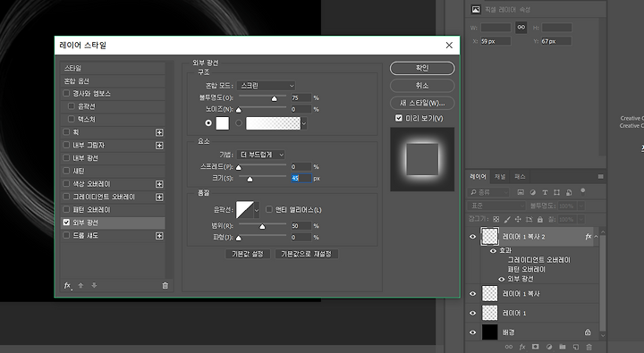This screenshot has width=644, height=353.
Task: Enable the 앤티 앨리어스(L) checkbox
Action: [x=269, y=209]
